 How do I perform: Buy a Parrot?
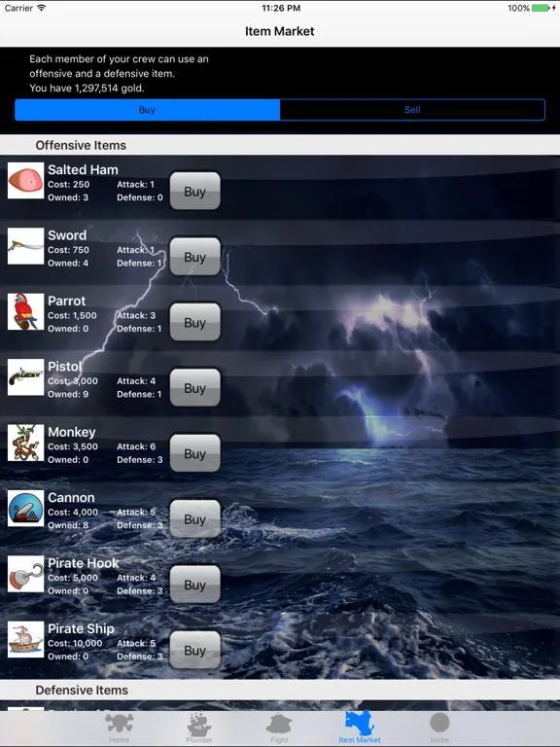click(195, 322)
